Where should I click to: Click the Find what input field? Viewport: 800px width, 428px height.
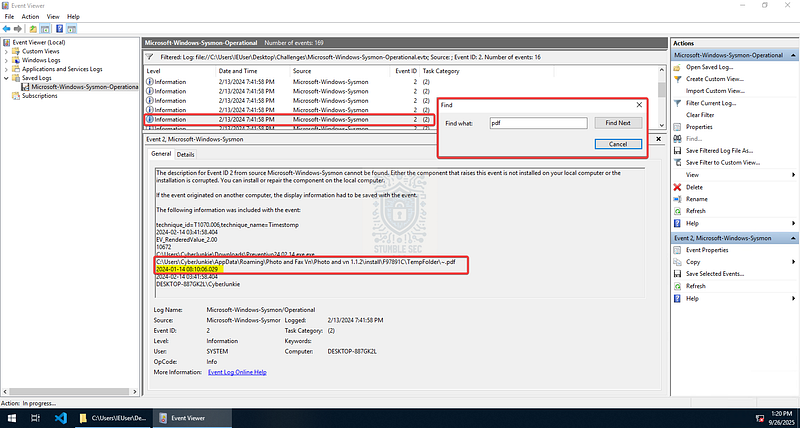(x=538, y=123)
